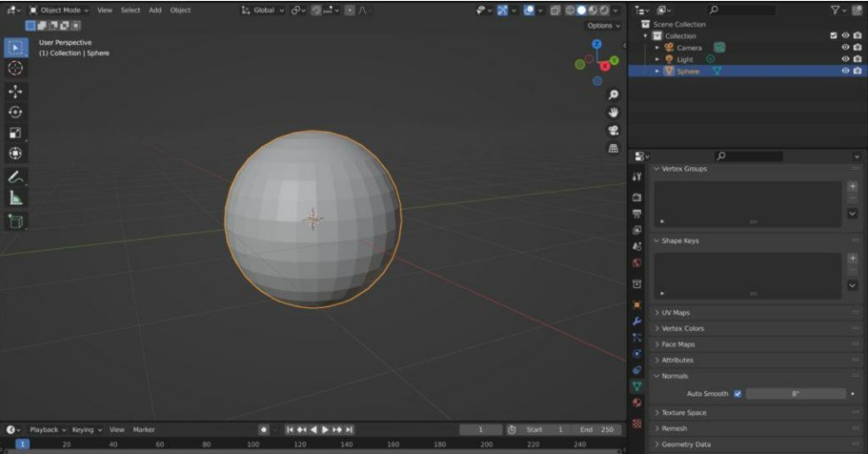Click the red X axis gizmo
This screenshot has width=868, height=454.
point(605,66)
